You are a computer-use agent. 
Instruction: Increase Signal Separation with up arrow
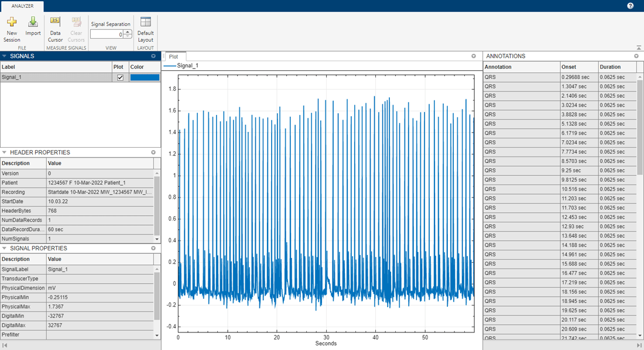point(128,32)
